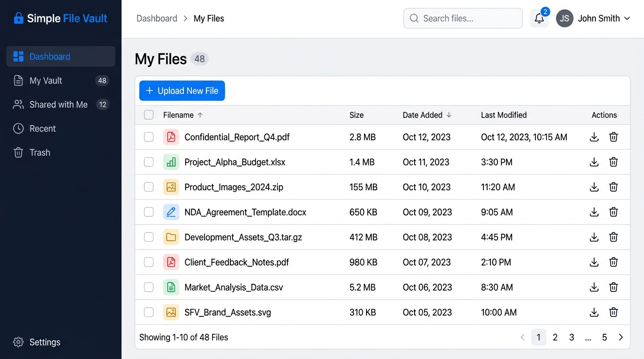Viewport: 644px width, 359px height.
Task: Open Trash in the sidebar
Action: tap(61, 152)
